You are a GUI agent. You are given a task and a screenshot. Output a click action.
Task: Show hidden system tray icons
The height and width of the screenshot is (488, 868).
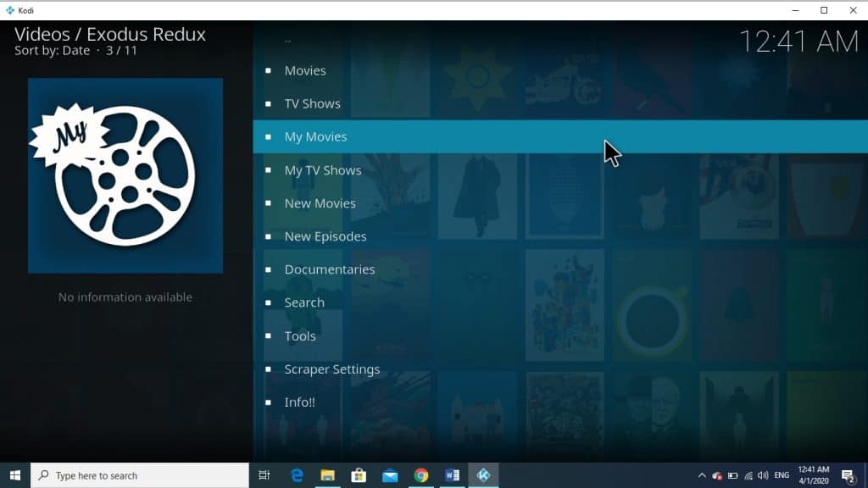click(x=702, y=475)
